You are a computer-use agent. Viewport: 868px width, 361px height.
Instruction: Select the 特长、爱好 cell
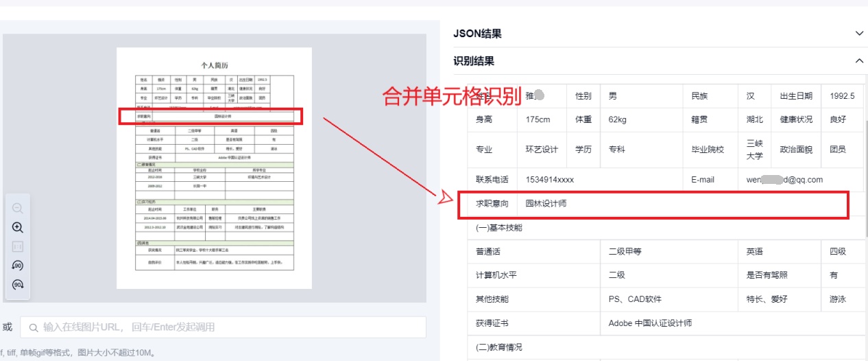point(780,299)
